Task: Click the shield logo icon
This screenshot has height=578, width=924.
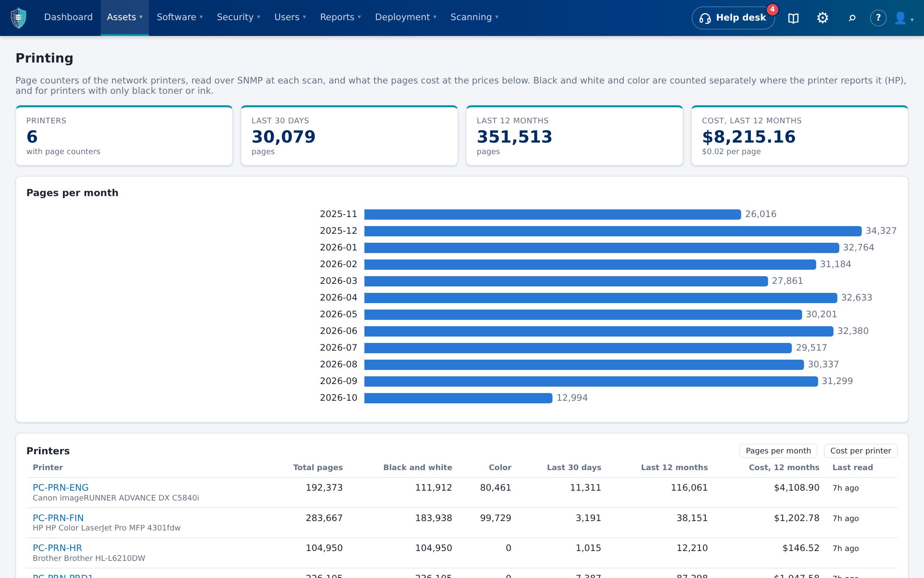Action: coord(18,18)
